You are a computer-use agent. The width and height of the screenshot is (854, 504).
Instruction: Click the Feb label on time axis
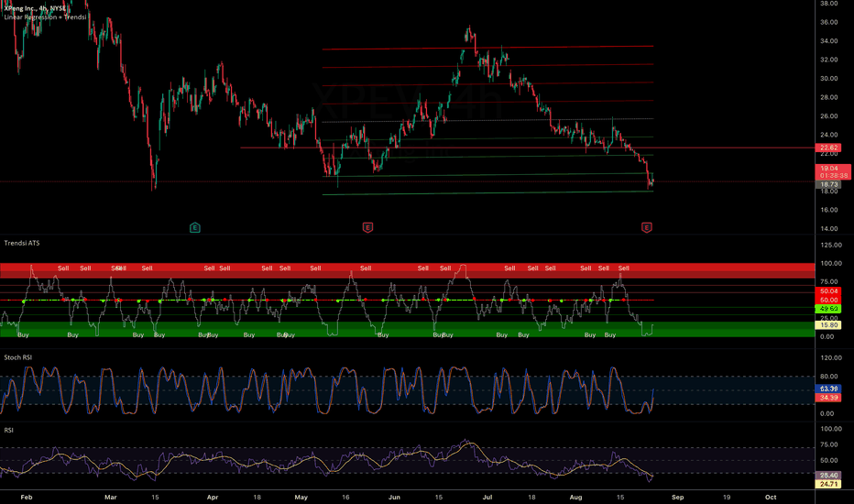[27, 497]
